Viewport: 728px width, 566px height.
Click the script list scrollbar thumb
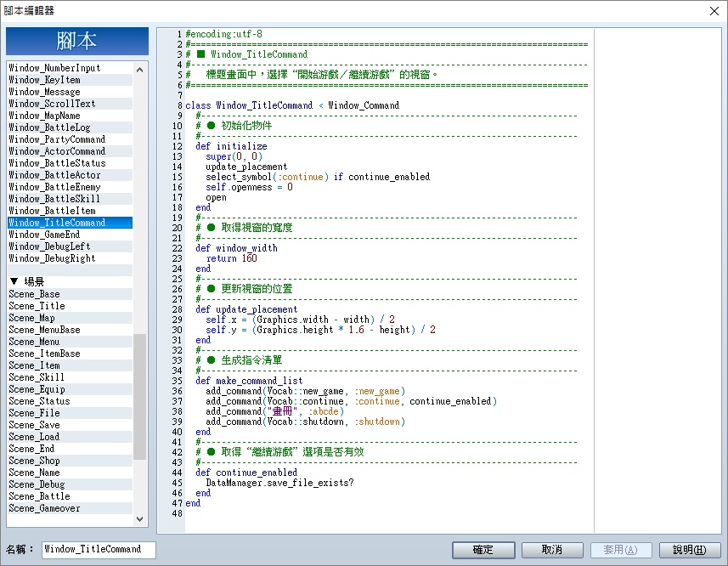(x=140, y=397)
